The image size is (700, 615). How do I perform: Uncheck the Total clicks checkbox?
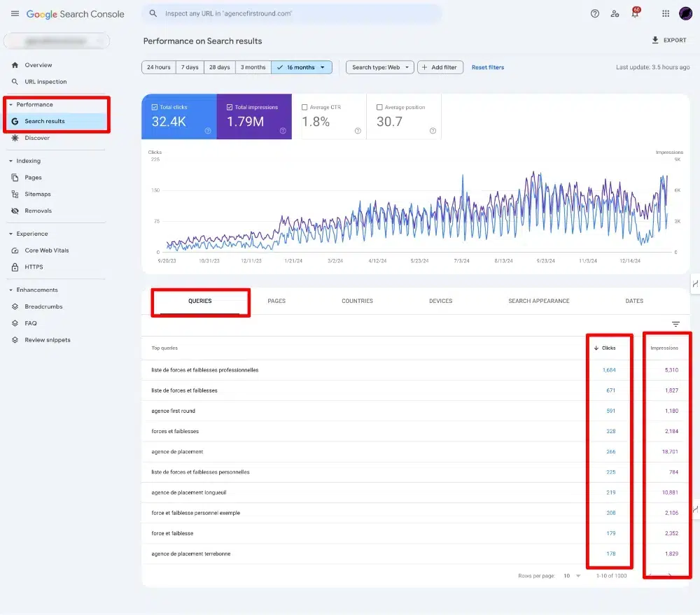coord(155,107)
